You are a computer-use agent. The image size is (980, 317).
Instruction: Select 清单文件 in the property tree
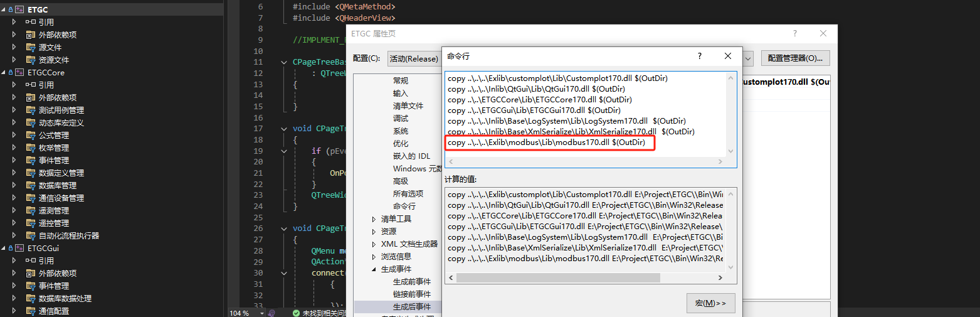pos(408,106)
